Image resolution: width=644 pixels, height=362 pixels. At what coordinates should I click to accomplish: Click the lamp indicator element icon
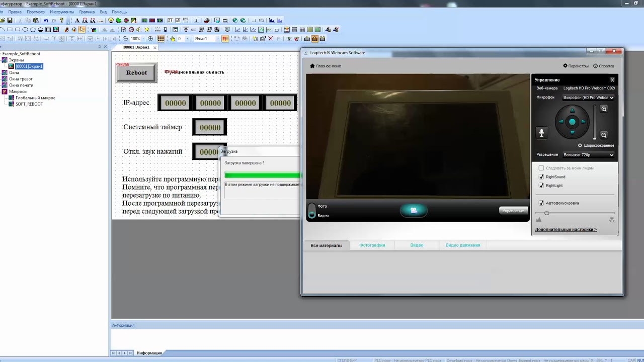tap(111, 21)
